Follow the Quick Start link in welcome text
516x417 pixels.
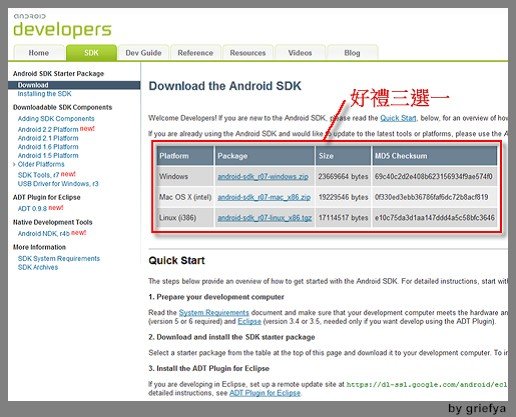[x=398, y=118]
